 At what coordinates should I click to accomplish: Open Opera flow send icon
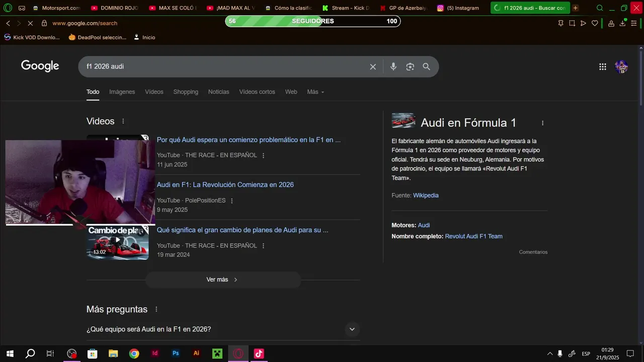[583, 23]
